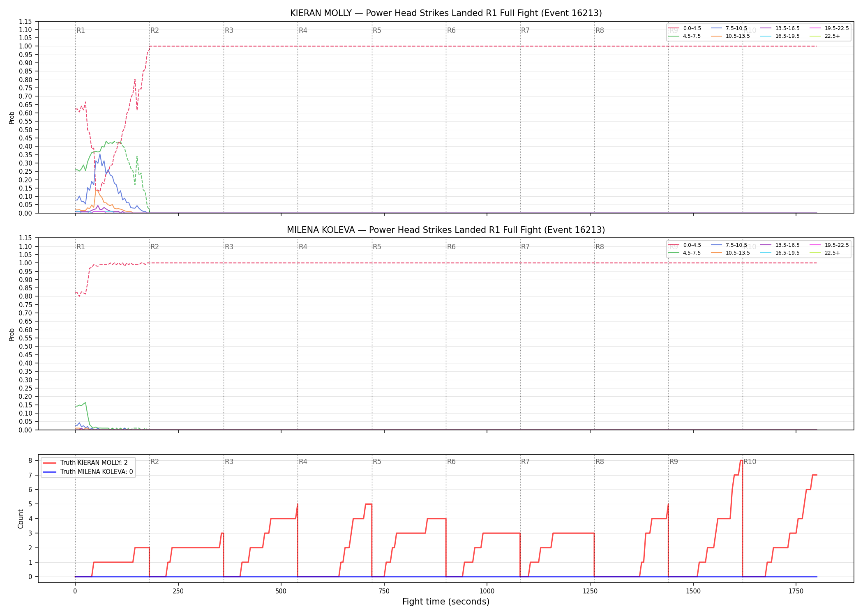
Task: Click the '1.15' tick on KIERAN MOLLY chart y-axis
Action: click(x=25, y=21)
